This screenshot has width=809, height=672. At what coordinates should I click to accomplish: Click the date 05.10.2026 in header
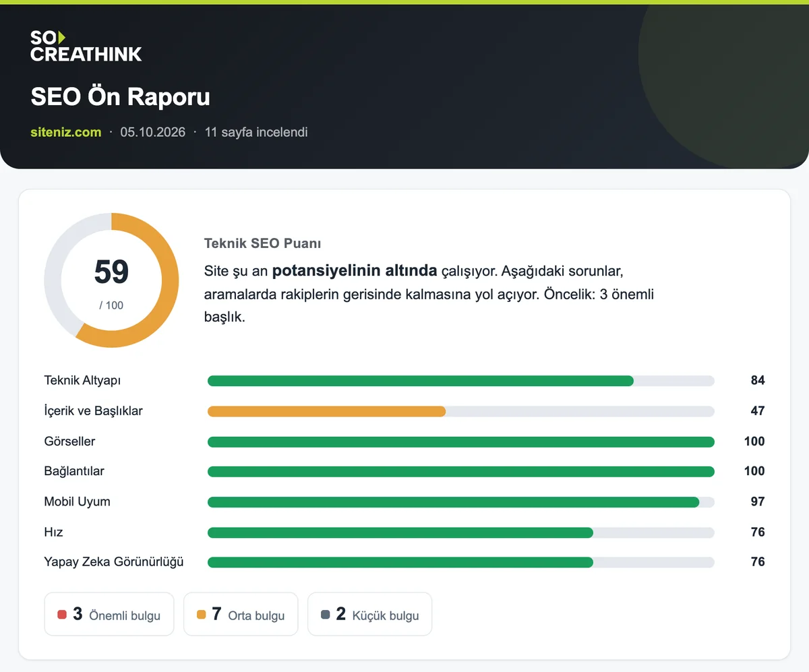(153, 132)
